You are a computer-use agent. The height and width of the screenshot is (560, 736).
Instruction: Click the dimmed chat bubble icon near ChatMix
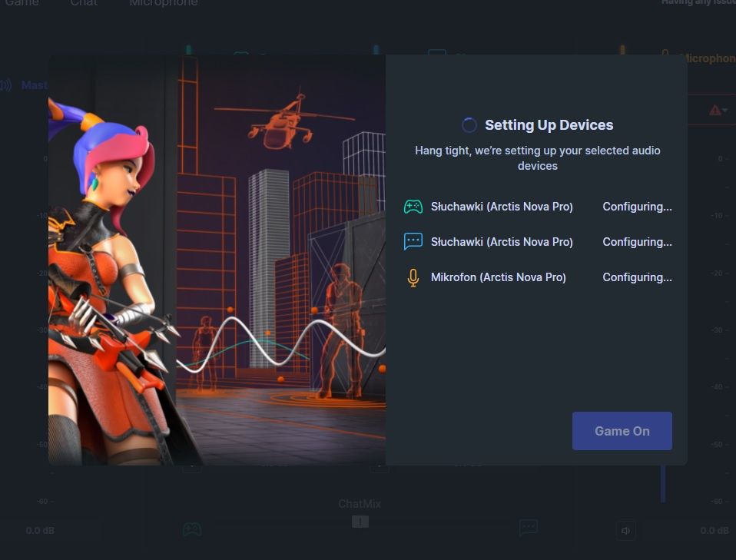coord(529,527)
